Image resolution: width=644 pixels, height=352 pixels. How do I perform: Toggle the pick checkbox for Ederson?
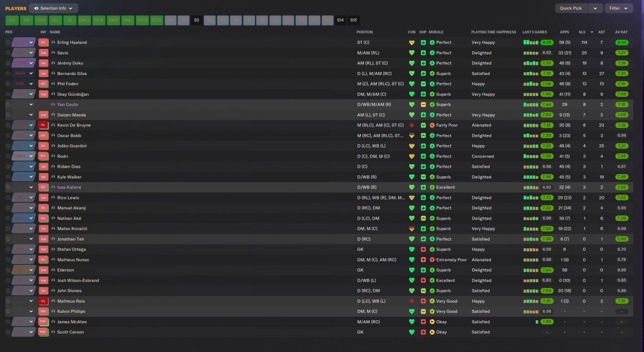coord(8,270)
